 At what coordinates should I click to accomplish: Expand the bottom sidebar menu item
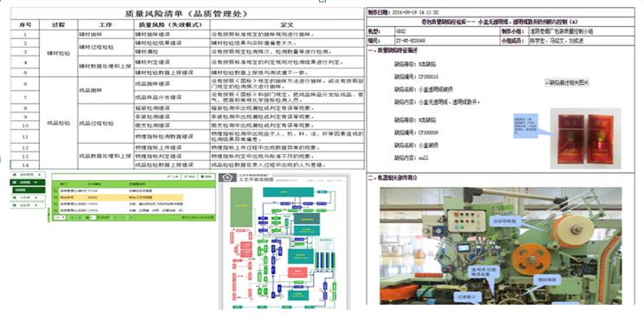tap(28, 205)
